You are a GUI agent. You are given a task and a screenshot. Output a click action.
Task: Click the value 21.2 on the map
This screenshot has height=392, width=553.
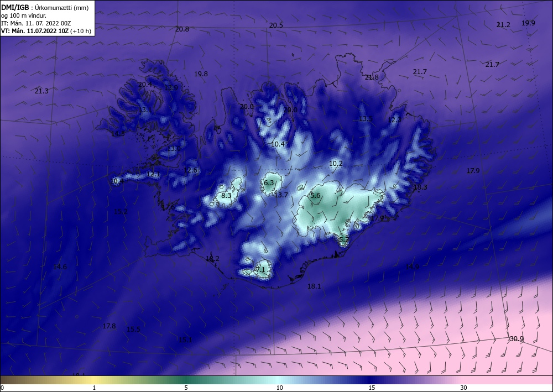[x=503, y=25]
